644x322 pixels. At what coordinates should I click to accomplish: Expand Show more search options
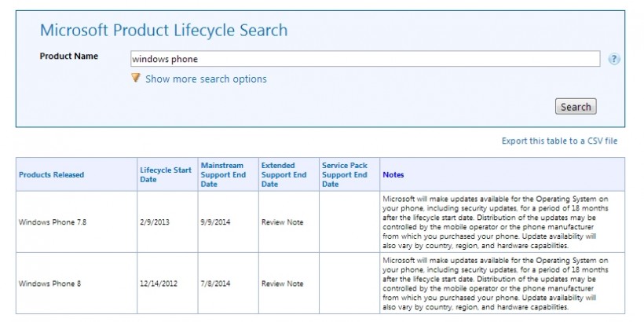click(206, 79)
